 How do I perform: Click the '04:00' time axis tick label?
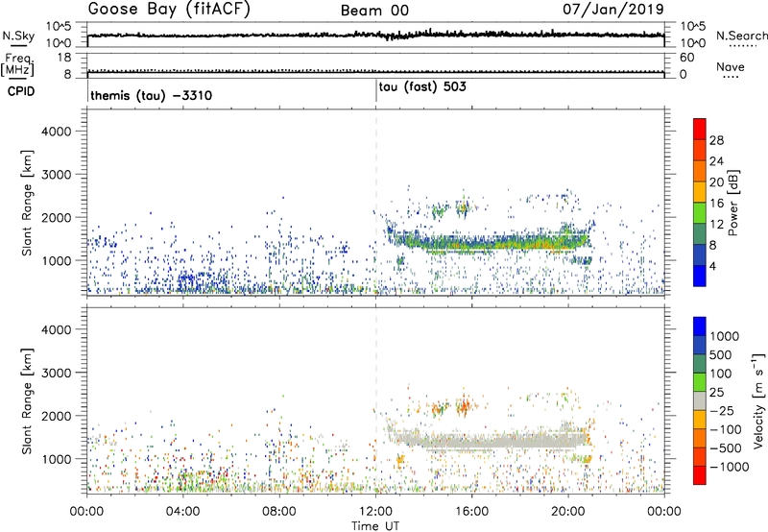(182, 512)
